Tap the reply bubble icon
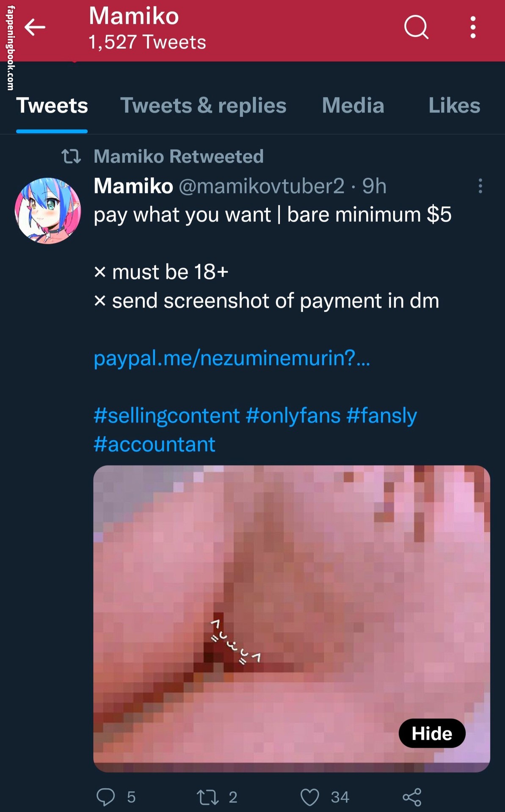The image size is (505, 812). pos(105,797)
